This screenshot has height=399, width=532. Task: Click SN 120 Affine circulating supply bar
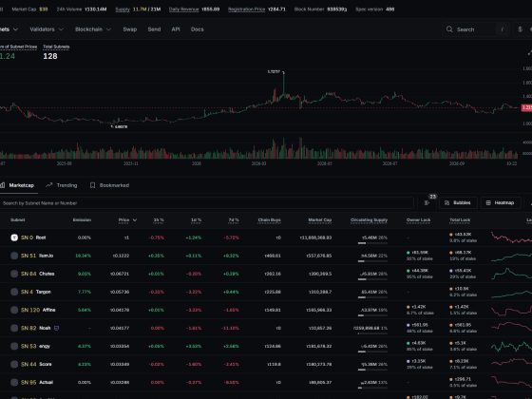372,315
